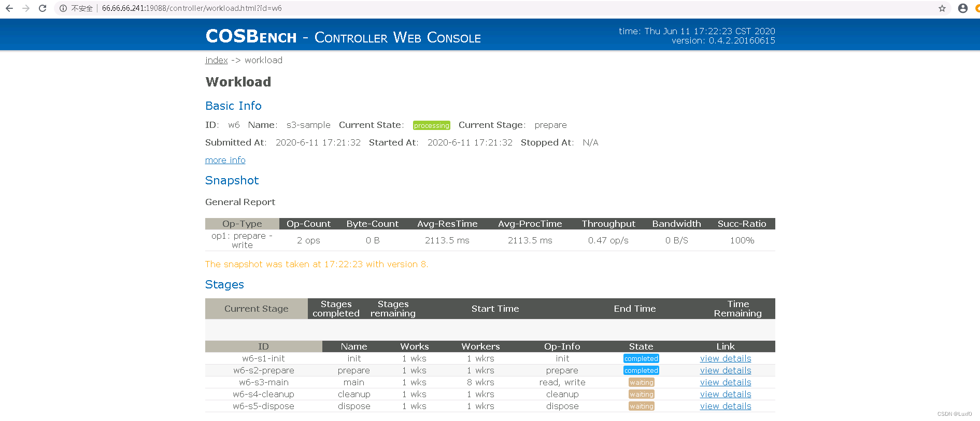This screenshot has height=421, width=980.
Task: View details for w6-s4-cleanup stage
Action: pos(726,394)
